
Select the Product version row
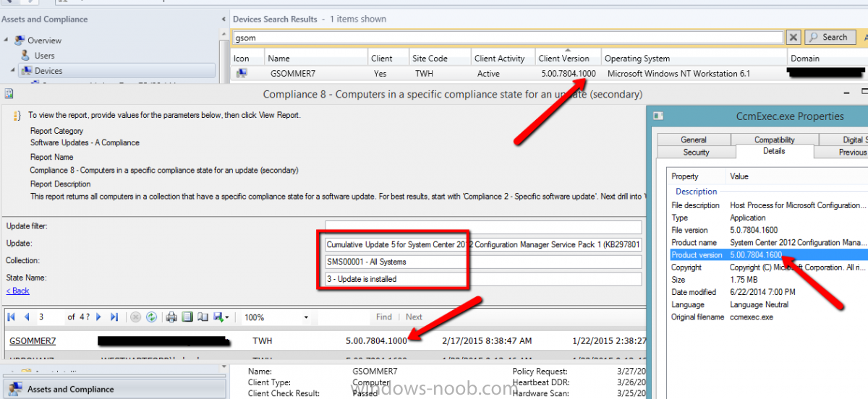point(768,254)
